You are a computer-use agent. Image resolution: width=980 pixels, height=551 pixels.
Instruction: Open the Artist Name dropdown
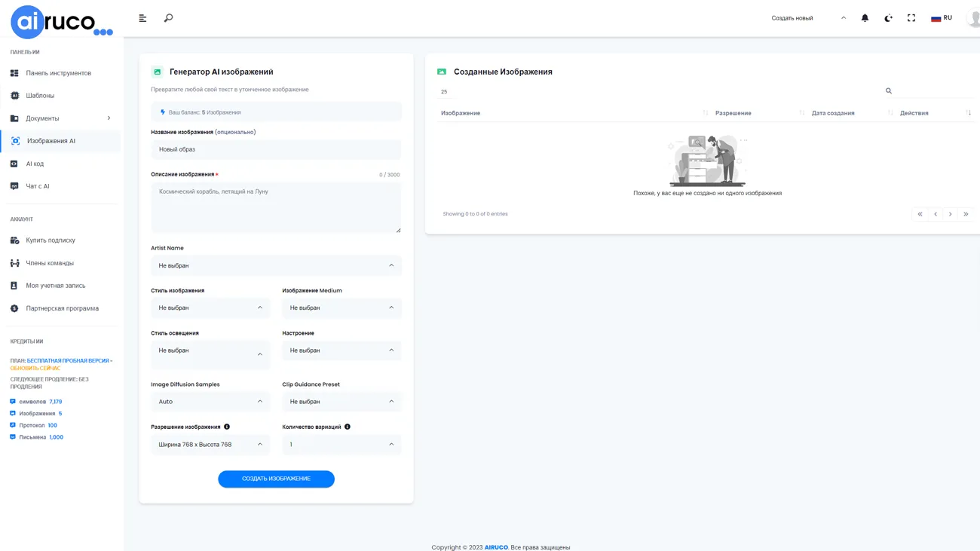(276, 265)
